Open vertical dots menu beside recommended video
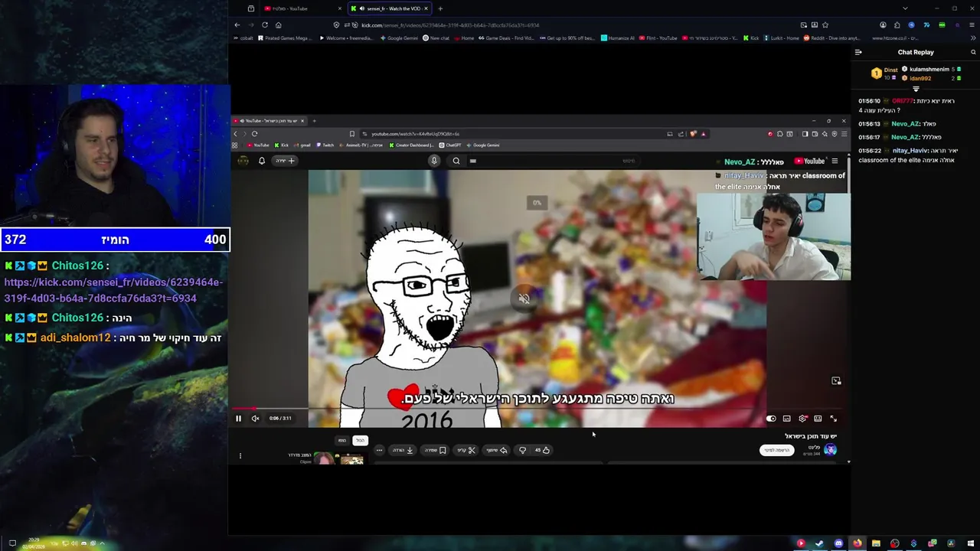This screenshot has height=551, width=980. (x=240, y=456)
